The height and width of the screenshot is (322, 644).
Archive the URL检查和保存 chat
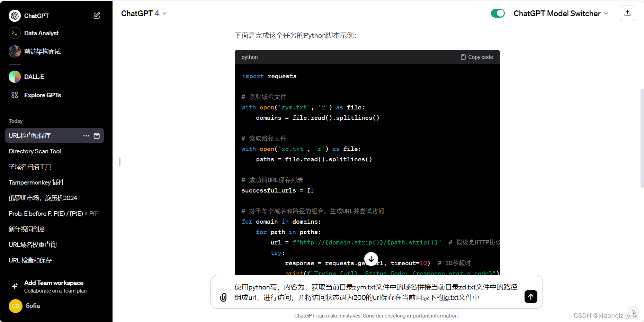(x=97, y=136)
